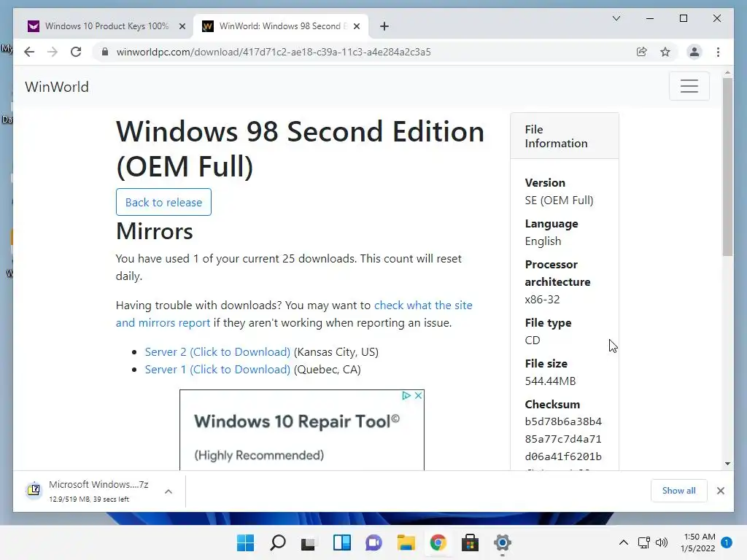
Task: Click the File Information panel header
Action: pyautogui.click(x=565, y=136)
